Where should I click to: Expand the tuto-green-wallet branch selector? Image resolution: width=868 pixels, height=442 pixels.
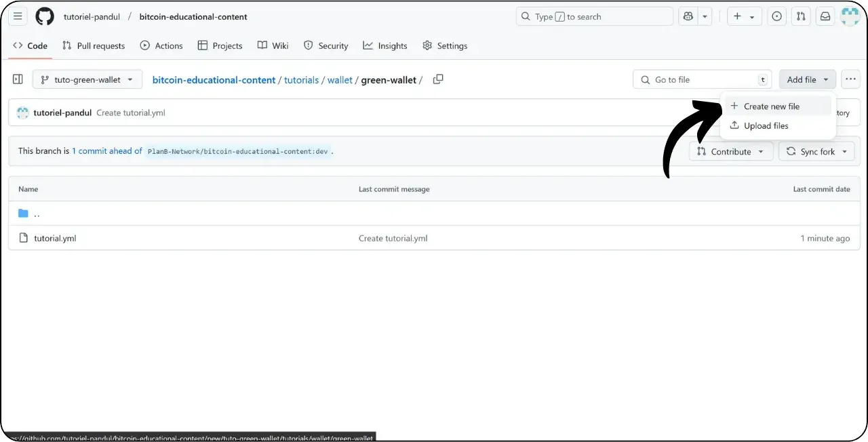[87, 79]
